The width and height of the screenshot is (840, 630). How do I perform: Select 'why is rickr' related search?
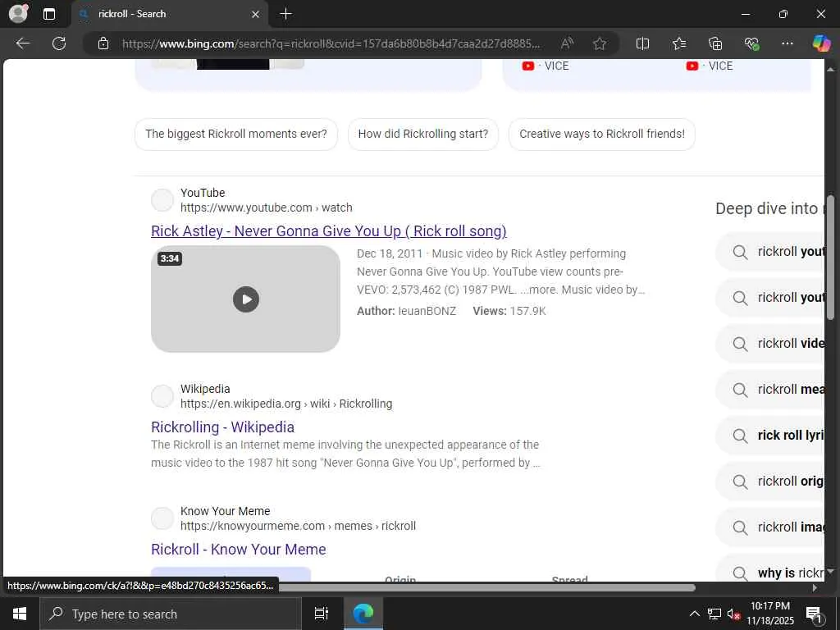click(x=770, y=569)
